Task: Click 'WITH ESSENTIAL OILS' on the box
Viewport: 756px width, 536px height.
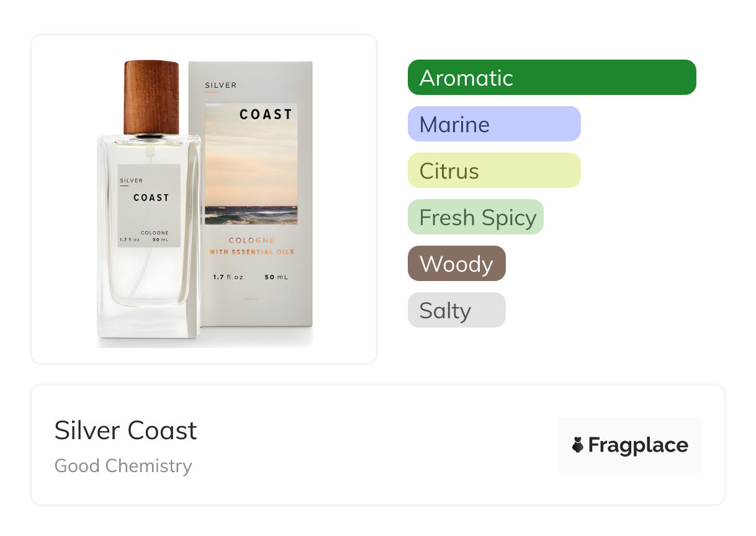Action: tap(251, 252)
